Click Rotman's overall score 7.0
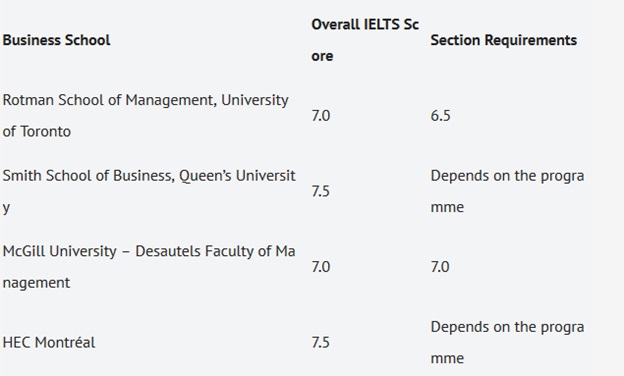 point(321,116)
